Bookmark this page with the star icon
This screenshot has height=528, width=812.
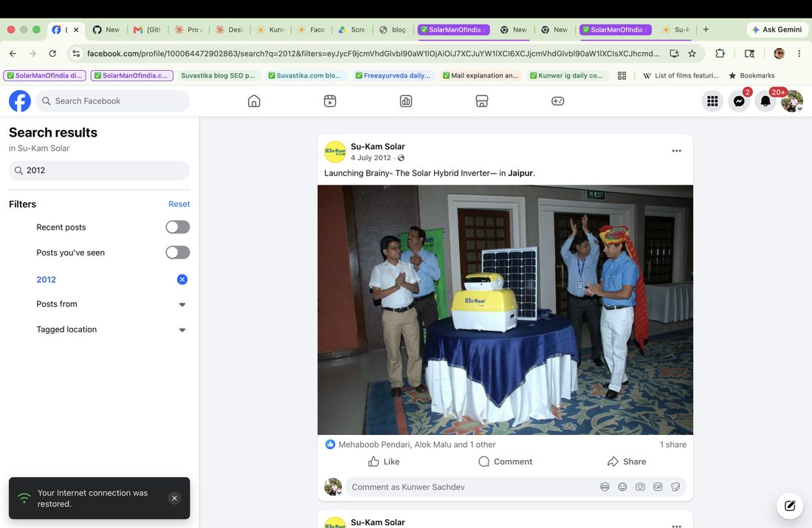[692, 53]
